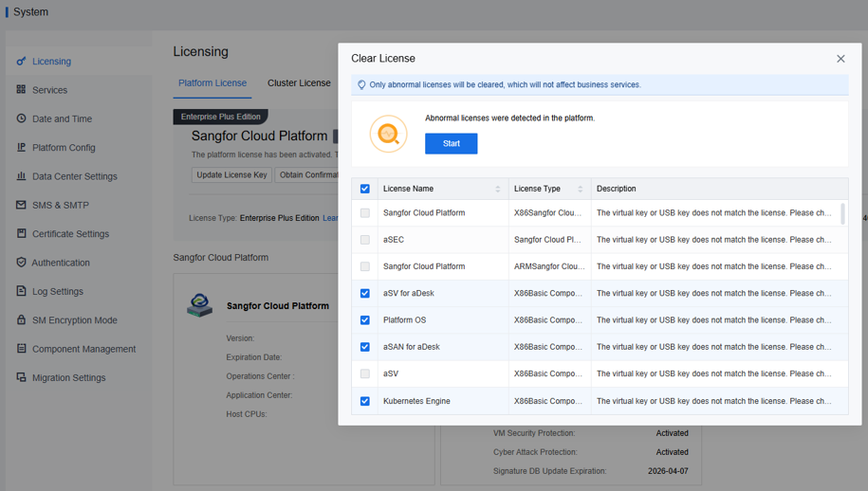
Task: Click the ARMSangfor Clou... license type cell
Action: 549,266
